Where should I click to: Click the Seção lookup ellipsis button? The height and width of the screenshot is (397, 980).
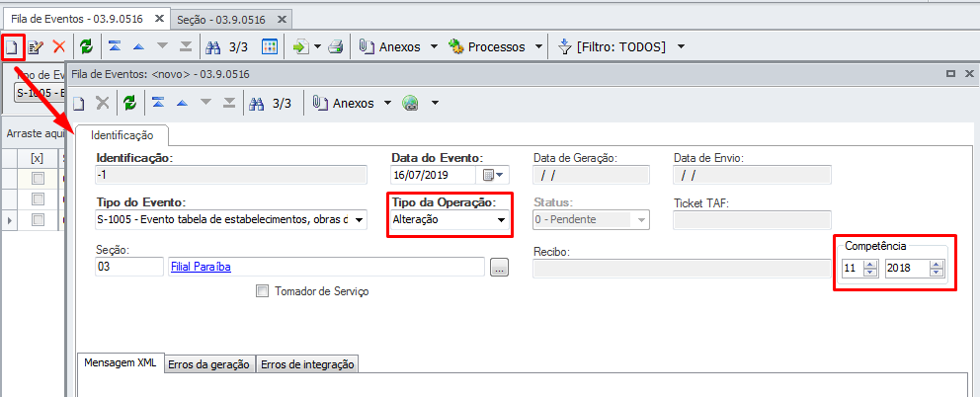pyautogui.click(x=500, y=267)
